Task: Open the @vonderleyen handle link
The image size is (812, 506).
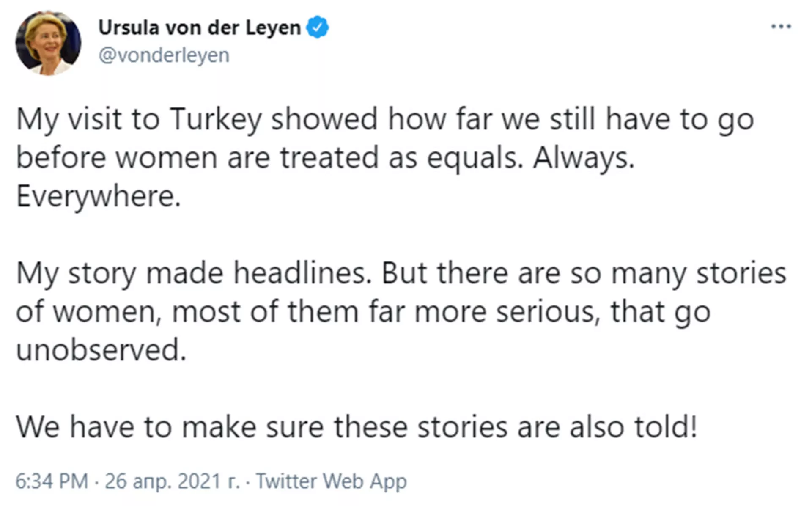Action: (164, 55)
